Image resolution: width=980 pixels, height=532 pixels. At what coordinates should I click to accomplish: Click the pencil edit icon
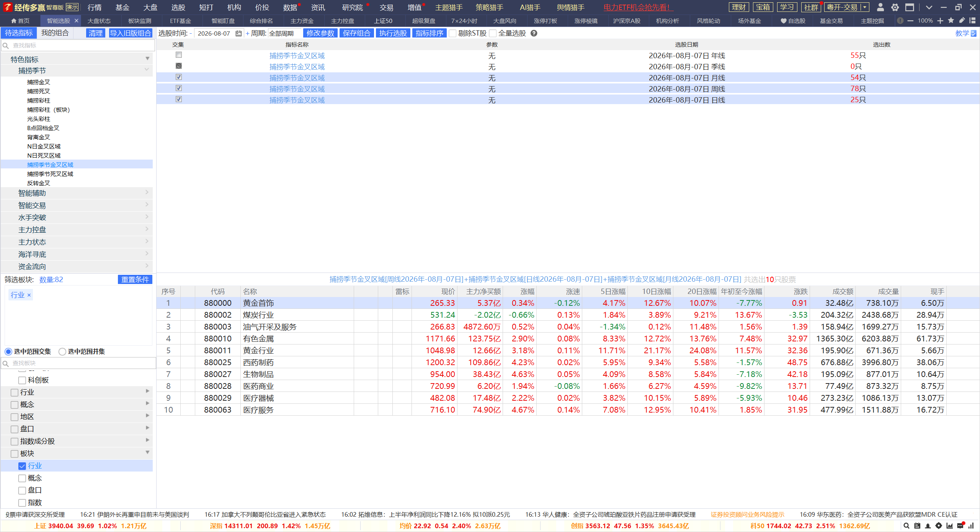click(962, 21)
